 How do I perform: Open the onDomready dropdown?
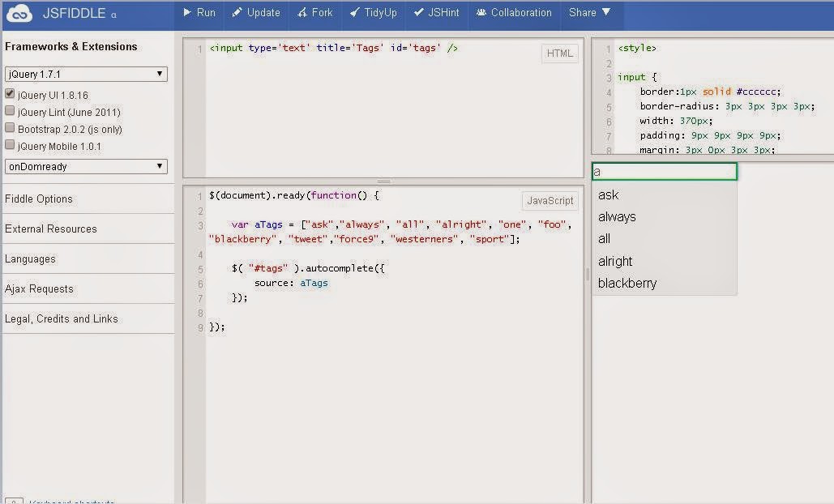[86, 166]
